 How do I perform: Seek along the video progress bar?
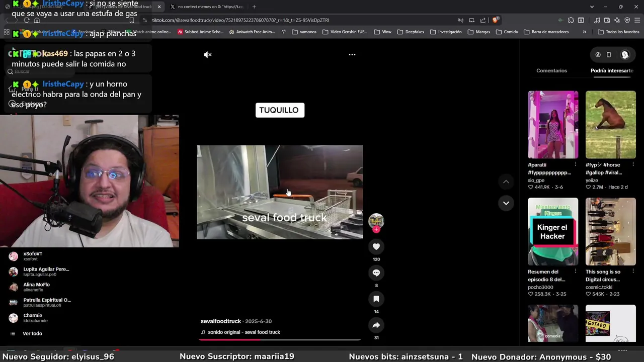pyautogui.click(x=280, y=340)
